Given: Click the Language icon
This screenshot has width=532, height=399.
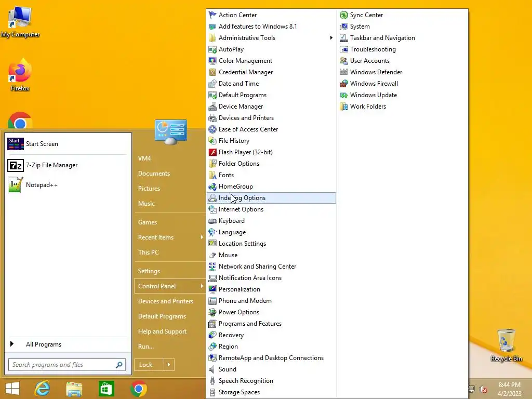Looking at the screenshot, I should (212, 232).
